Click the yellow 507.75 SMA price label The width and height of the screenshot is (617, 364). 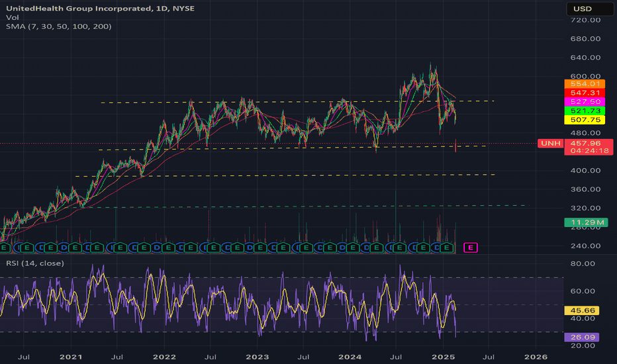(585, 120)
